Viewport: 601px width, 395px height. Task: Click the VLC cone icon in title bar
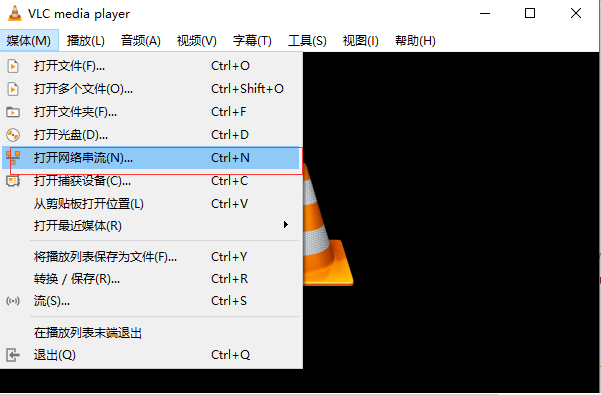[15, 13]
